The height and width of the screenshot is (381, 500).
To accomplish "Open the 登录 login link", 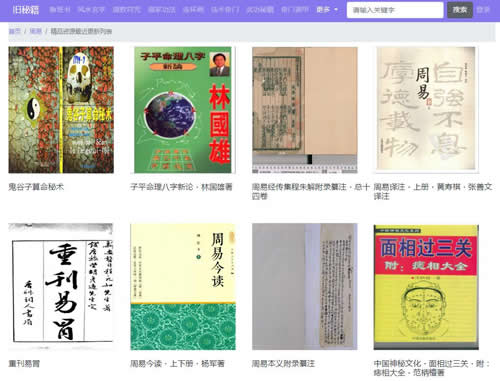I will 483,10.
